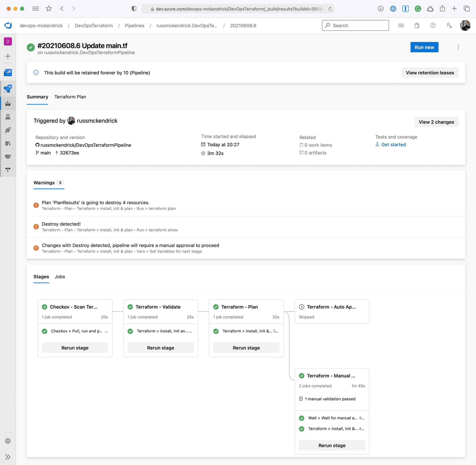Viewport: 476px width, 465px height.
Task: Open the Repos icon in the sidebar
Action: tap(8, 88)
